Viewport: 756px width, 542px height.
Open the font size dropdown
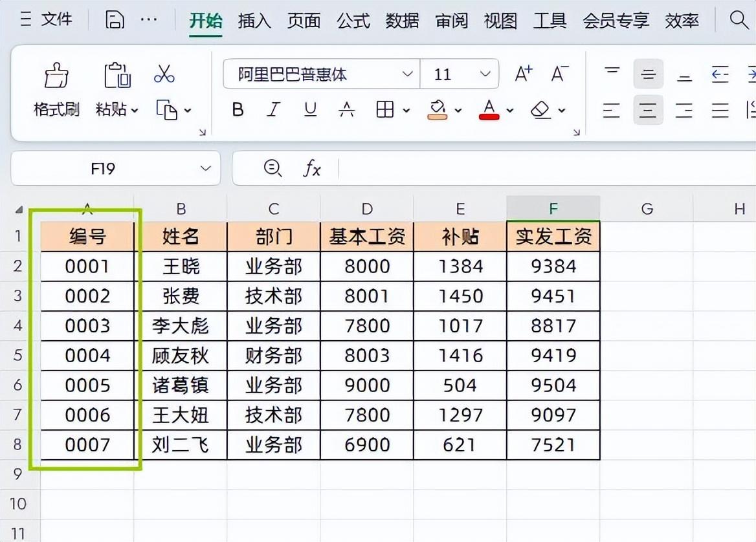(485, 74)
